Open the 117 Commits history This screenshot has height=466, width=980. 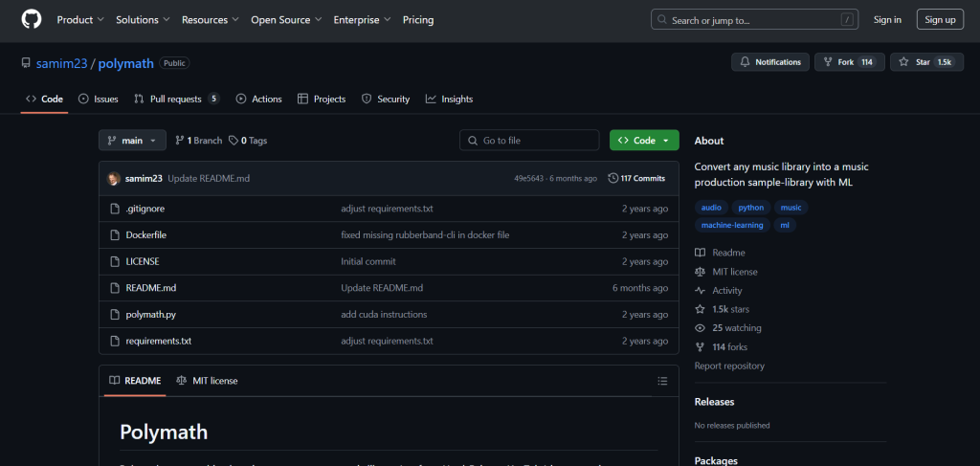click(636, 179)
